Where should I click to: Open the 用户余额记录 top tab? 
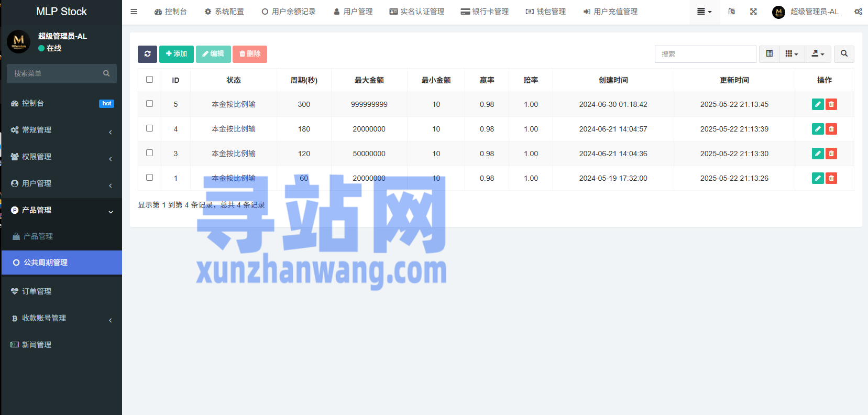(289, 12)
